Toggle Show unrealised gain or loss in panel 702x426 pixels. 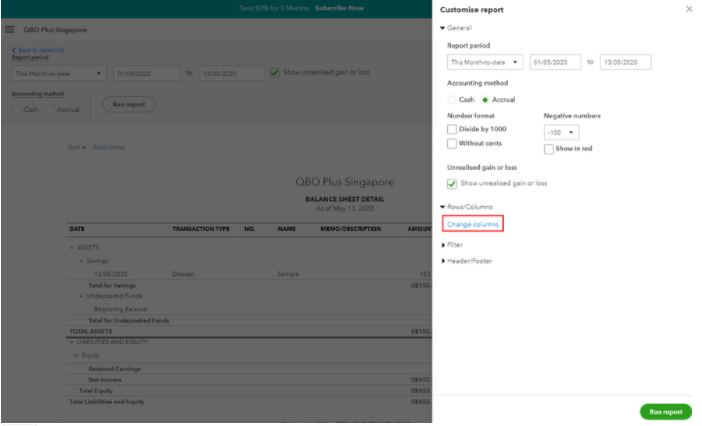coord(452,183)
